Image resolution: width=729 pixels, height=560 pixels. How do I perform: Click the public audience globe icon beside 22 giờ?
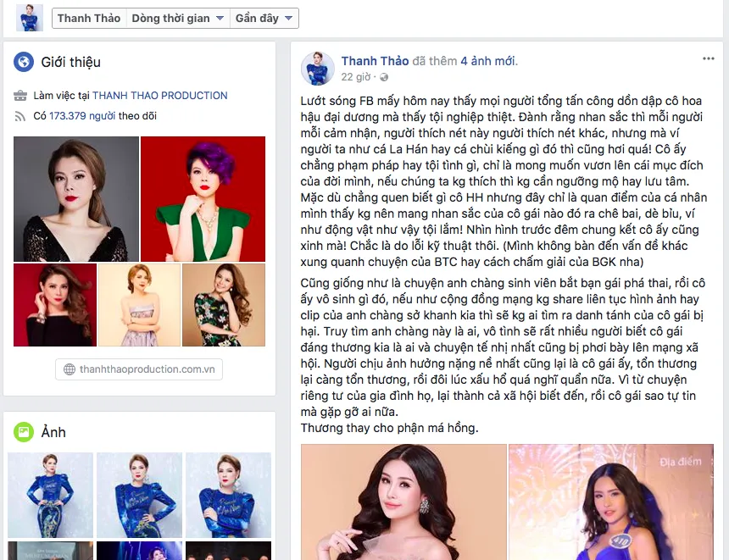[x=384, y=77]
